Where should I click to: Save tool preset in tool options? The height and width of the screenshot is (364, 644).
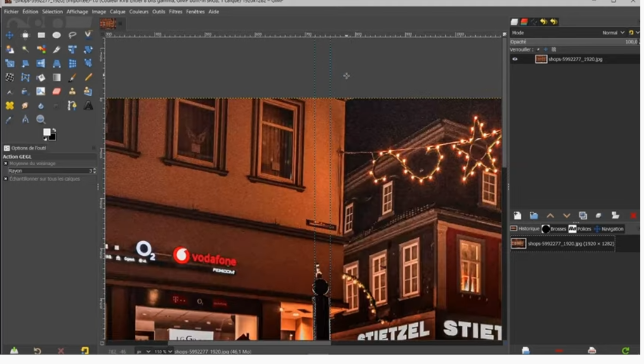click(14, 350)
